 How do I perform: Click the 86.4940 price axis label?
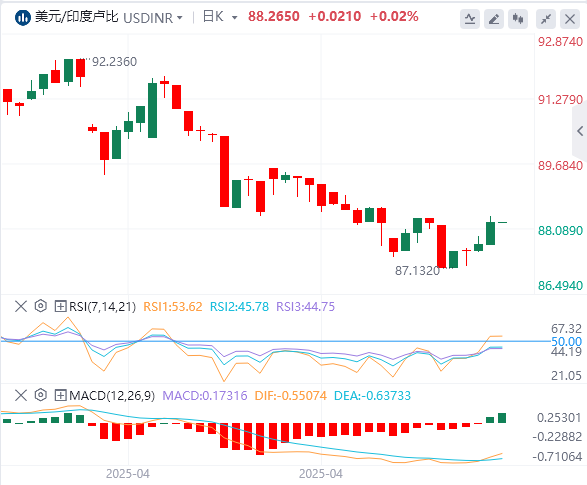(x=560, y=286)
